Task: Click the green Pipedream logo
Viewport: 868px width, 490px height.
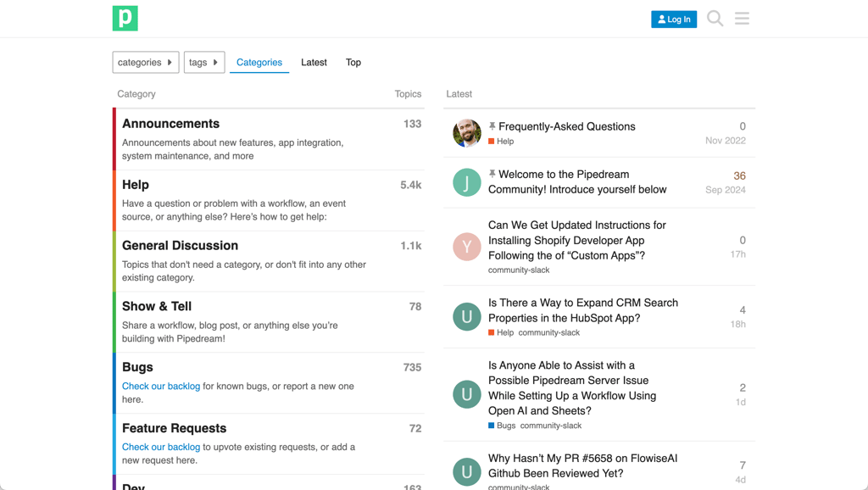Action: tap(125, 19)
